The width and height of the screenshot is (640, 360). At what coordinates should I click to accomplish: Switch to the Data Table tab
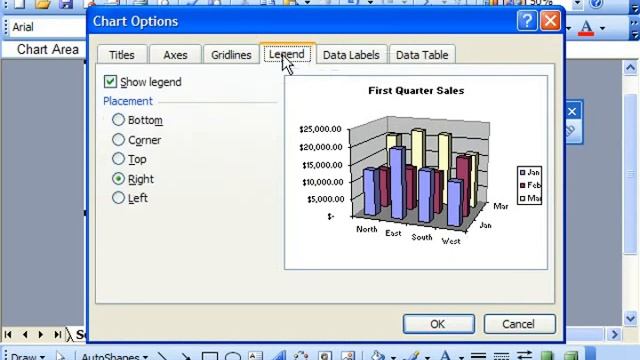422,55
